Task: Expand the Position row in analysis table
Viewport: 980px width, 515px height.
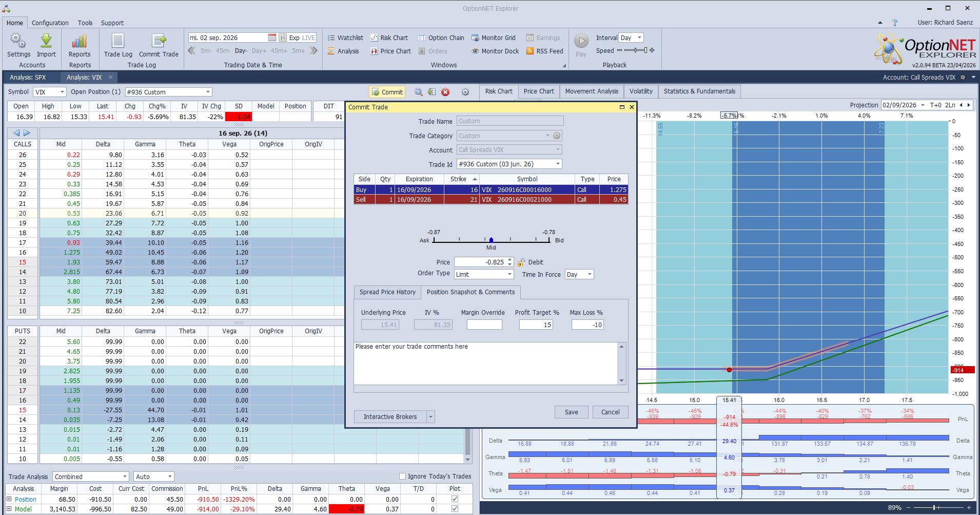Action: coord(9,499)
